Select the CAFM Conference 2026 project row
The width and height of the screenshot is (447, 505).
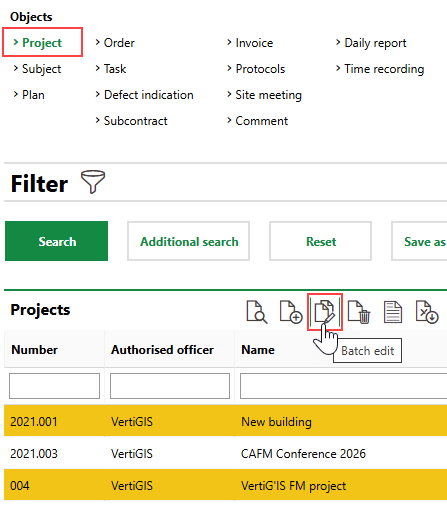[x=225, y=453]
